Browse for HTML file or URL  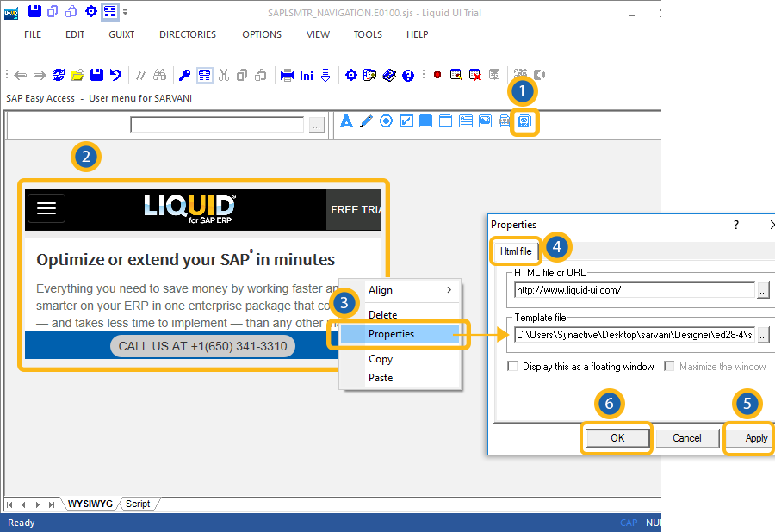[x=763, y=290]
